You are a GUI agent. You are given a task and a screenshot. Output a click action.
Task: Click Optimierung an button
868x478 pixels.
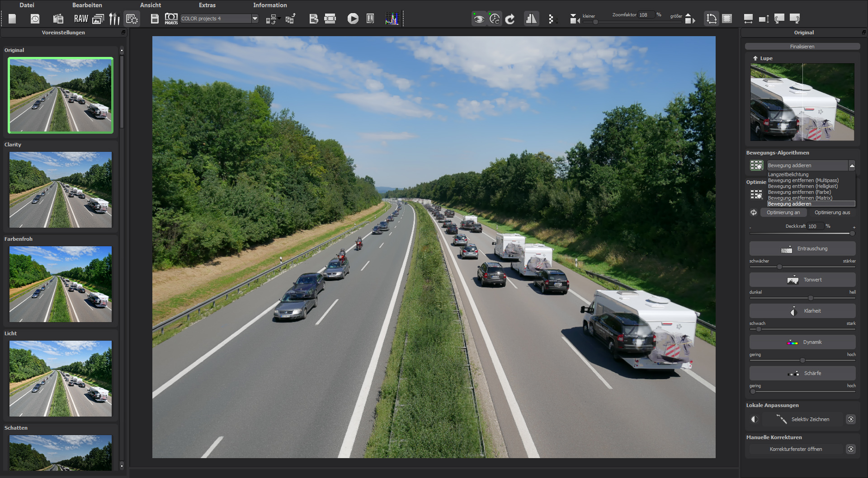783,212
